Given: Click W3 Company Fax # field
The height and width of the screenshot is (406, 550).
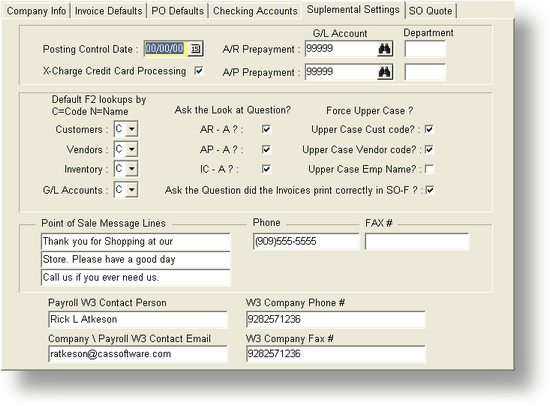Looking at the screenshot, I should pyautogui.click(x=336, y=354).
